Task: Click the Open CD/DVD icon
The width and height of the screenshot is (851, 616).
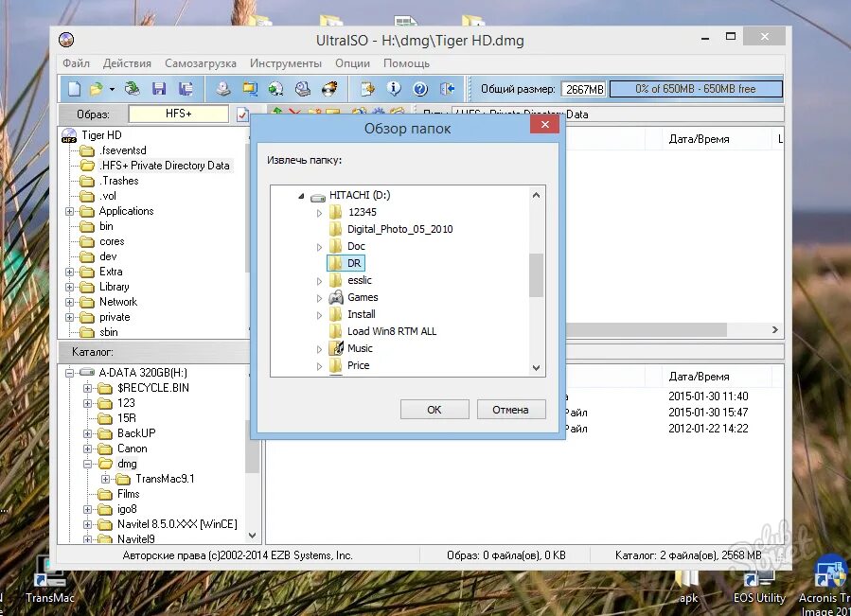Action: (132, 88)
